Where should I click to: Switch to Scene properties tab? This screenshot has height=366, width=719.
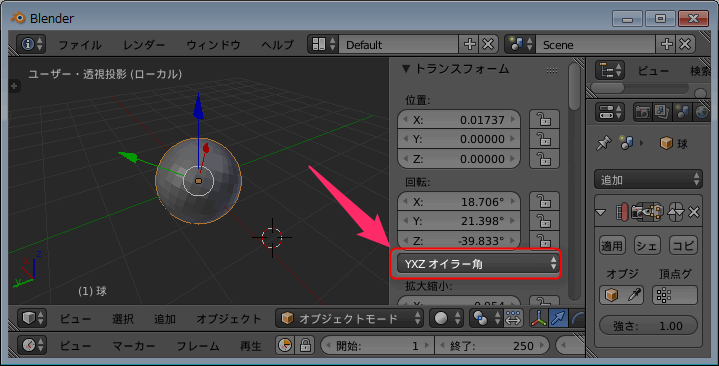tap(682, 112)
